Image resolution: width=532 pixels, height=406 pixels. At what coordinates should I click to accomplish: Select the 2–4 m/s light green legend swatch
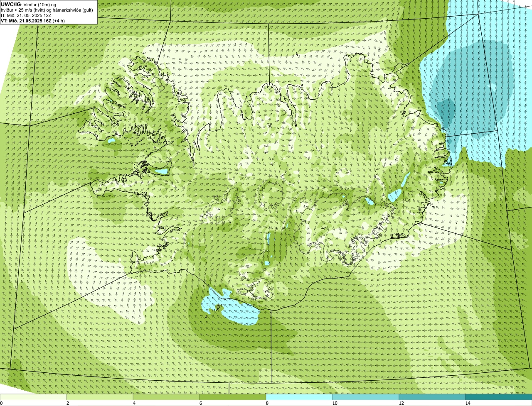100,397
